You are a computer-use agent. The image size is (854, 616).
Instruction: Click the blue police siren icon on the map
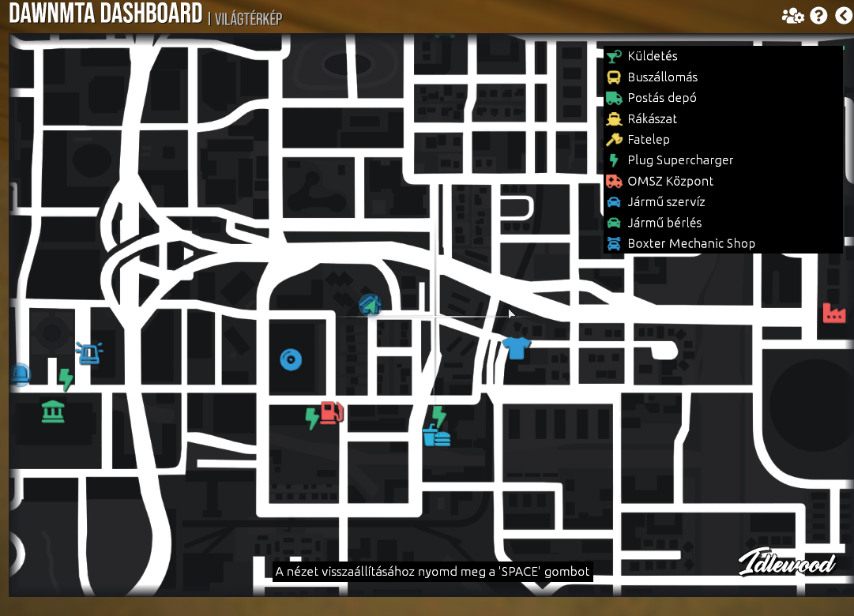pos(88,353)
